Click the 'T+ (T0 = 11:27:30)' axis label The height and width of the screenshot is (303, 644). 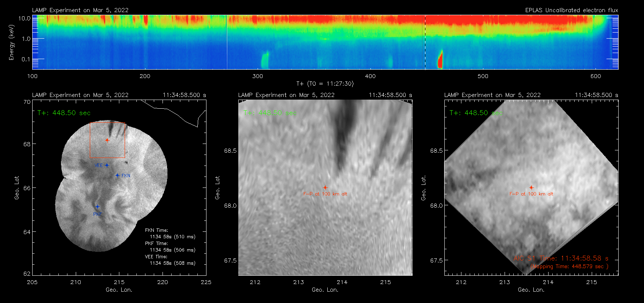tap(325, 84)
